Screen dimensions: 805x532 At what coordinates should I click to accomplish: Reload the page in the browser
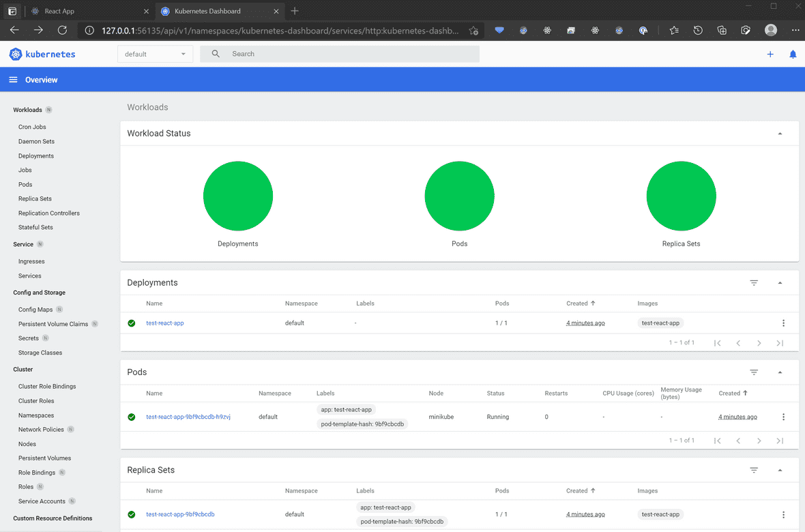tap(62, 30)
